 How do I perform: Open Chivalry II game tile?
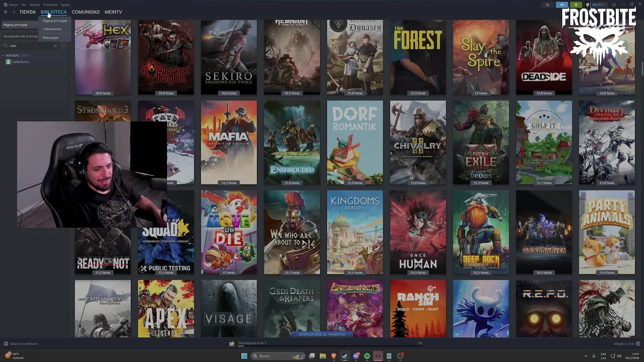coord(418,143)
